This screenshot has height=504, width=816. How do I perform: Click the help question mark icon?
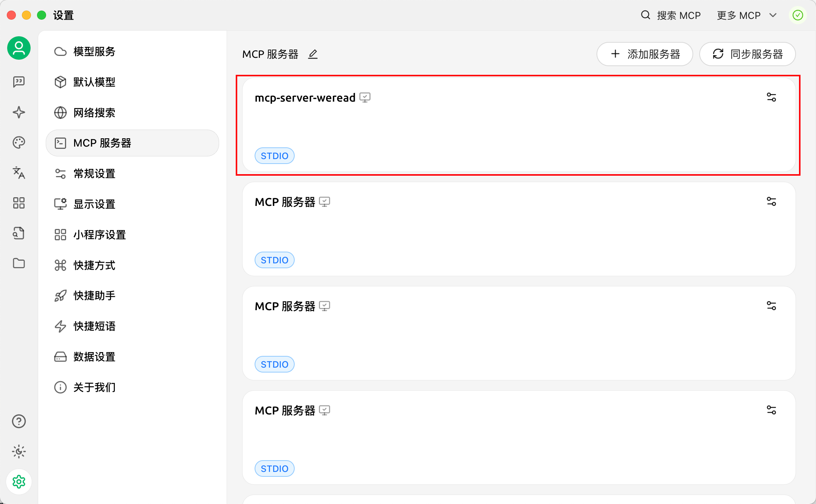(19, 421)
